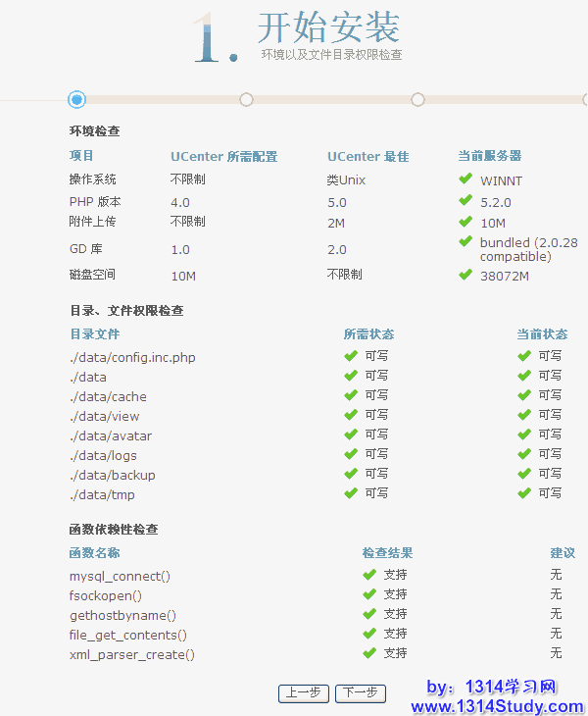Click the www.1314Study.com link
Viewport: 588px width, 716px height.
tap(497, 706)
